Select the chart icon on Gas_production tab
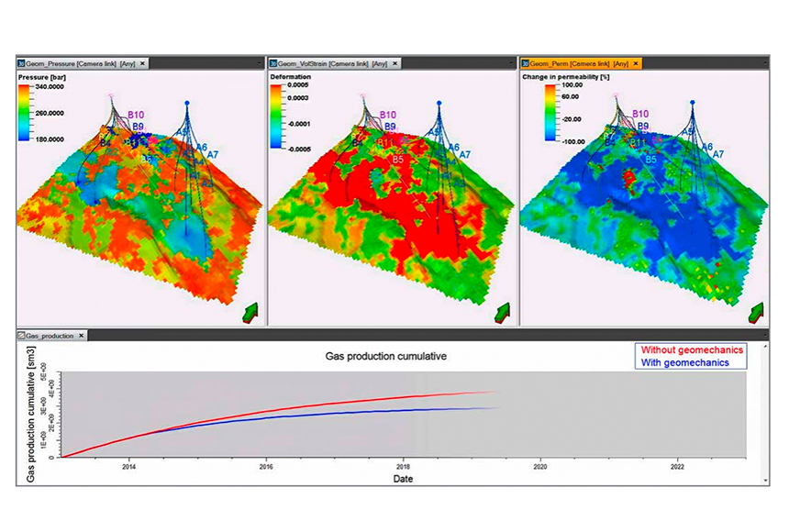 tap(20, 334)
